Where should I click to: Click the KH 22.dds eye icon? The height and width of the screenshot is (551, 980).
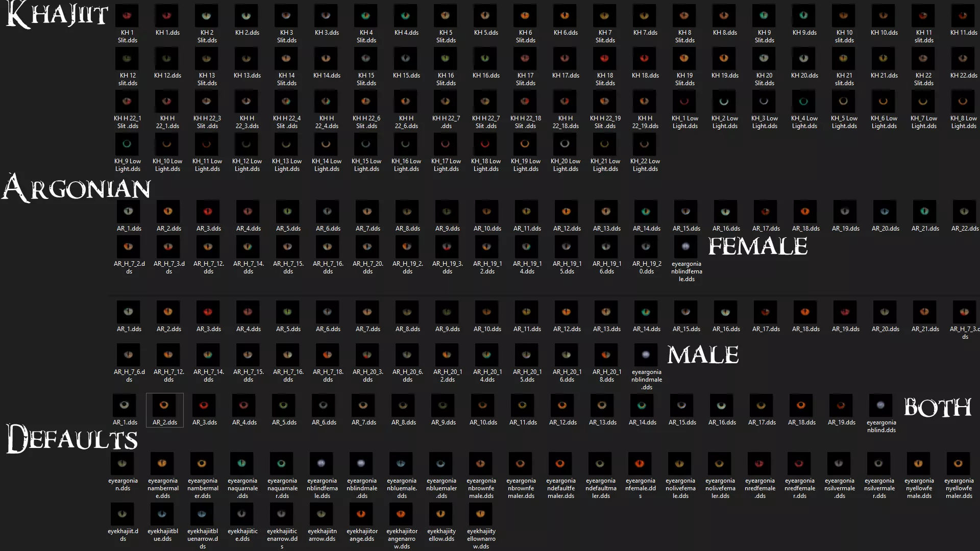click(x=963, y=59)
